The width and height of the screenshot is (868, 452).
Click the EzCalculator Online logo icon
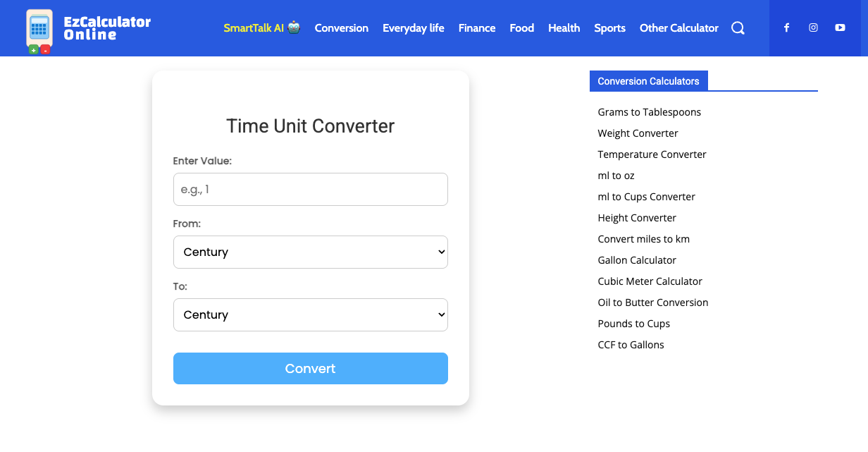pyautogui.click(x=39, y=32)
